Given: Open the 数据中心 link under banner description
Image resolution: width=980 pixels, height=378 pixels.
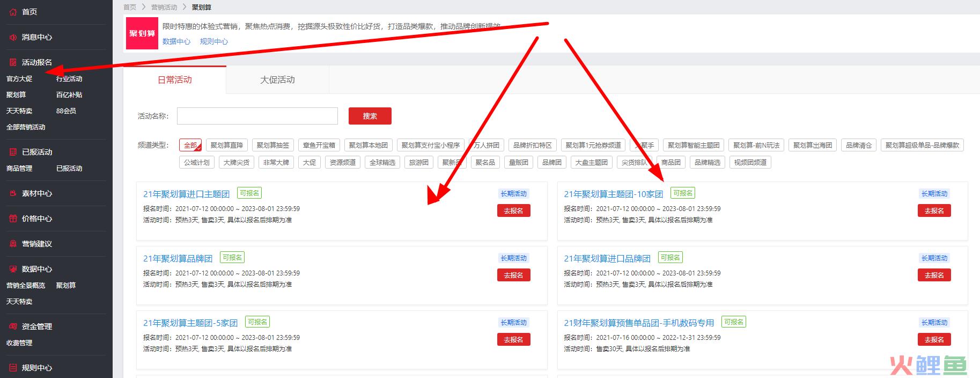Looking at the screenshot, I should pos(176,41).
